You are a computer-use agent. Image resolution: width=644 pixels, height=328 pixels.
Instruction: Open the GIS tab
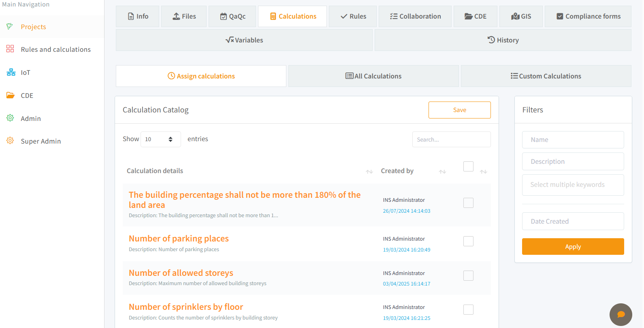pos(521,16)
